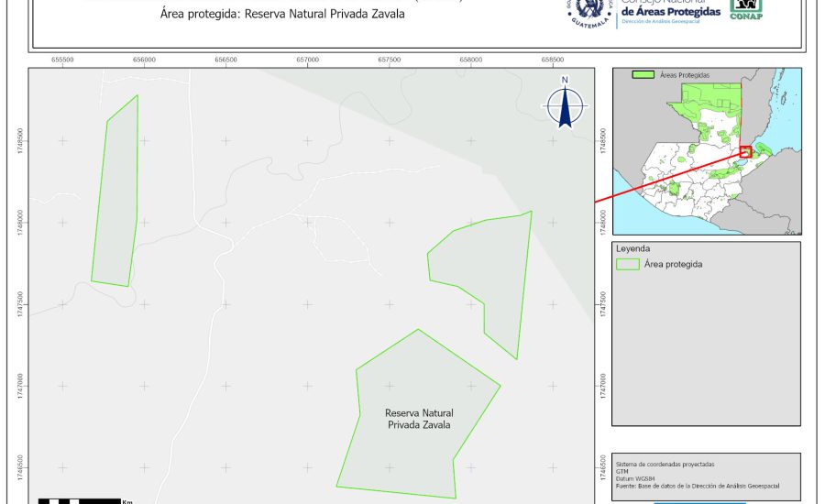Click the Reserva Natural Privada Zavala map label
This screenshot has width=825, height=504.
click(x=419, y=419)
